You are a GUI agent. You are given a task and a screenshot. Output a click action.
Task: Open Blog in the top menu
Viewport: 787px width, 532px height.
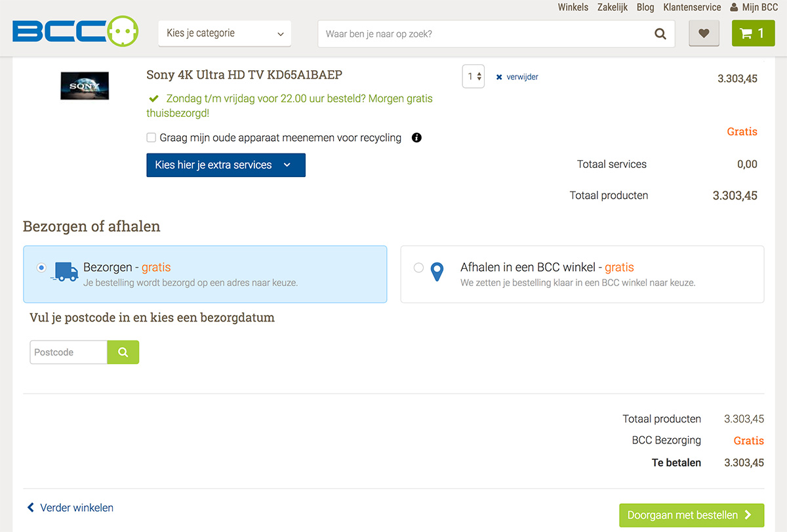(x=645, y=8)
